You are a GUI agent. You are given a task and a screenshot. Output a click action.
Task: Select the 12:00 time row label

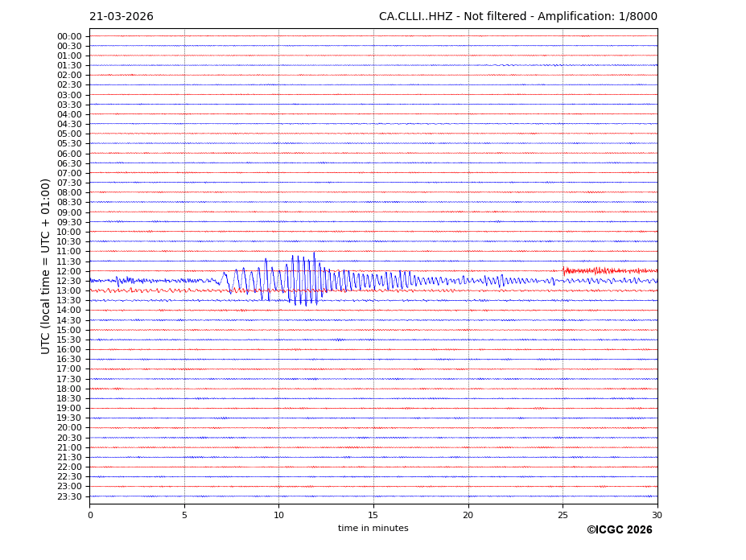(x=69, y=271)
